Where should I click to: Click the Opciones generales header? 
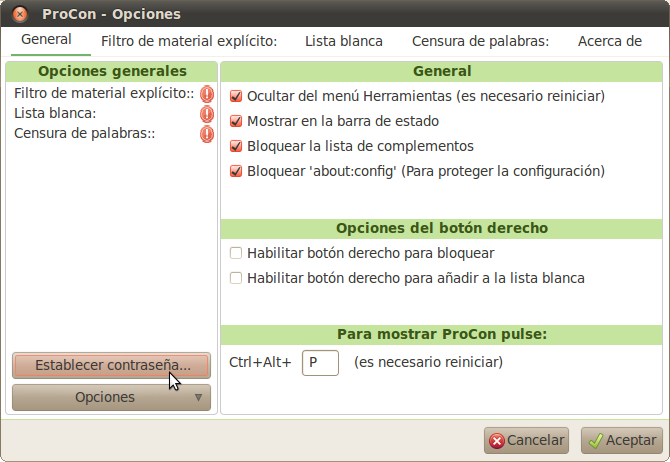pyautogui.click(x=112, y=71)
